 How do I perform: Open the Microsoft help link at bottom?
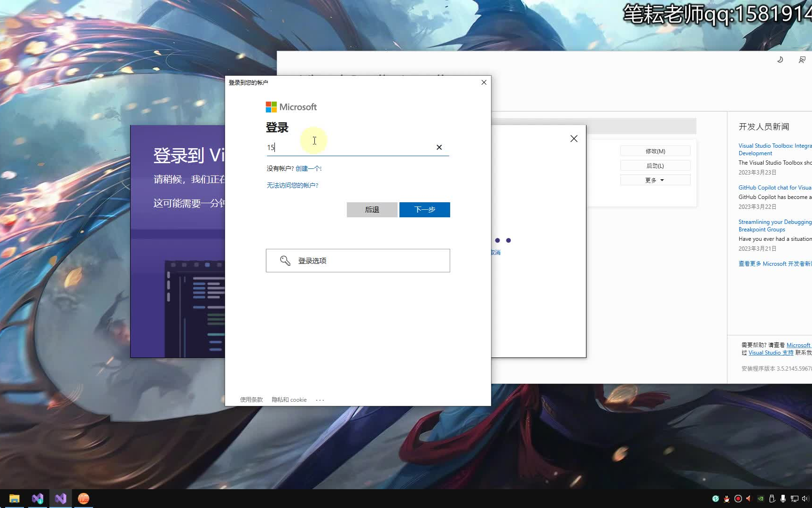[x=799, y=345]
